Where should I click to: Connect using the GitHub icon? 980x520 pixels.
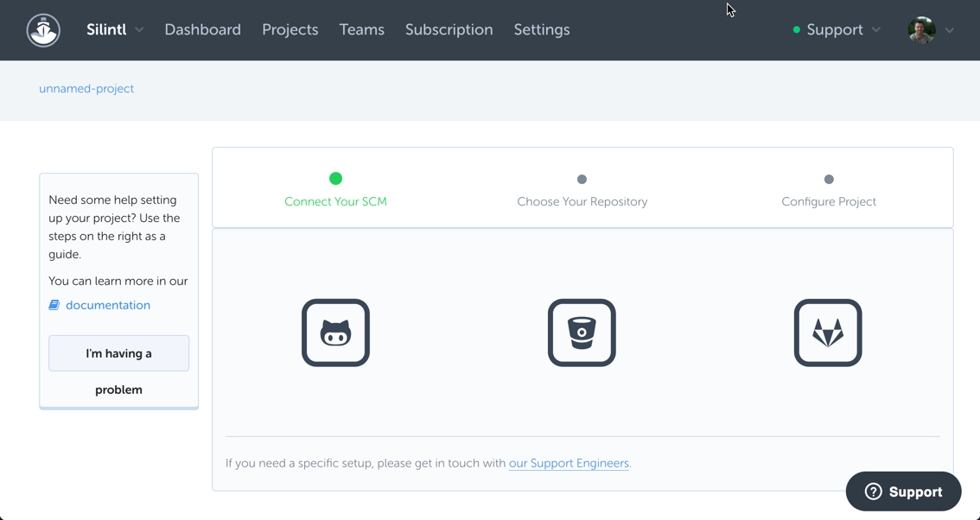335,333
